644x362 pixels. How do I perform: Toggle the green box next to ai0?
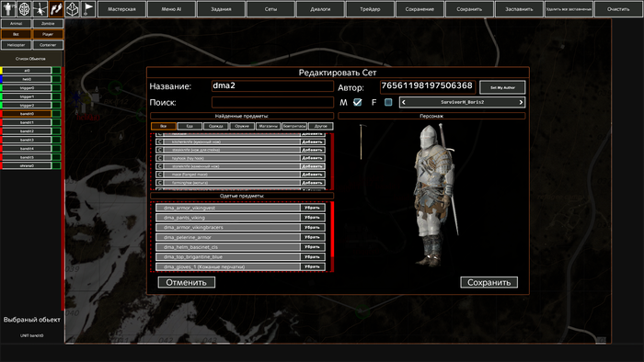56,71
